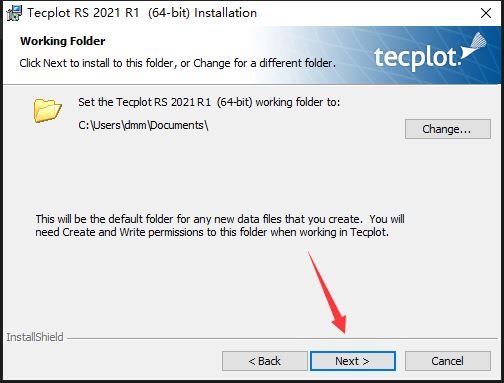
Task: Click the horizontal separator line beside InstallShield
Action: (x=283, y=339)
